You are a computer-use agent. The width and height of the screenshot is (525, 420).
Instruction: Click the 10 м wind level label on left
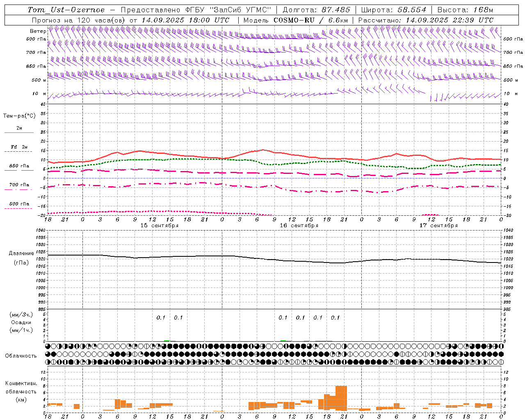pyautogui.click(x=39, y=94)
